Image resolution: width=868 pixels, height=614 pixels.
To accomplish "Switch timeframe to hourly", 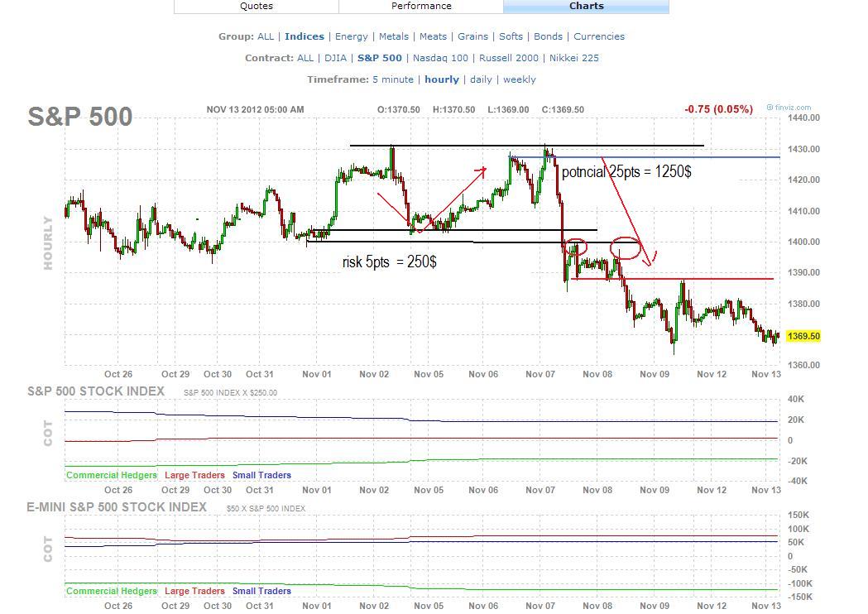I will (x=442, y=79).
